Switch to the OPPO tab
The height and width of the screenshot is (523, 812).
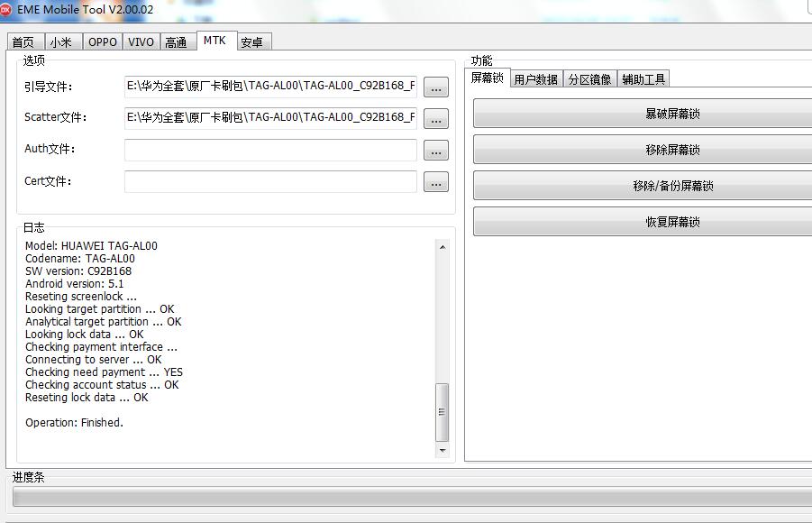tap(102, 42)
